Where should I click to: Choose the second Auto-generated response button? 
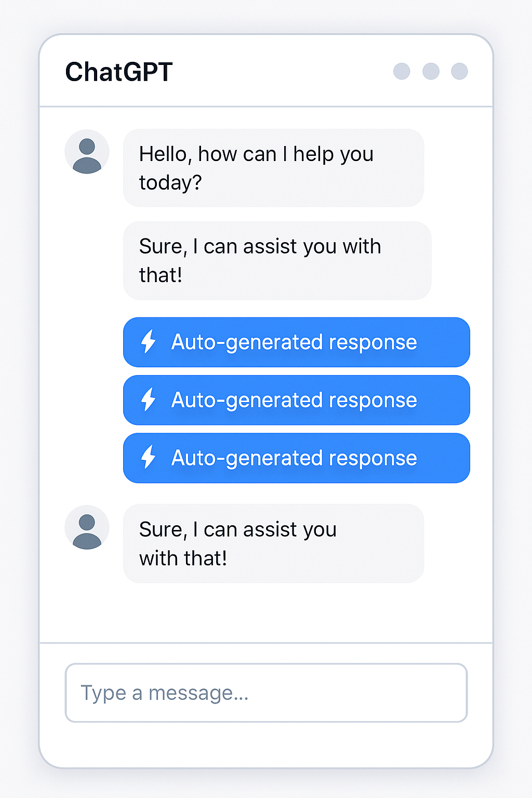pos(296,400)
